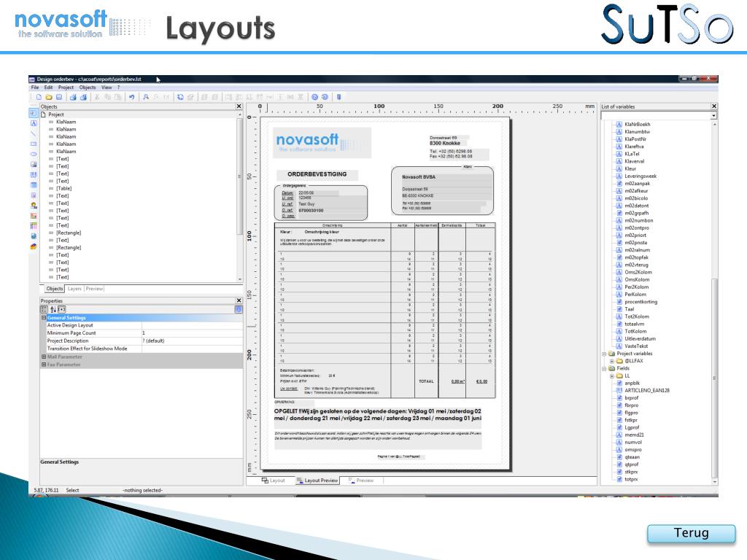Open the variables list filter dropdown
The height and width of the screenshot is (560, 747).
click(x=713, y=116)
